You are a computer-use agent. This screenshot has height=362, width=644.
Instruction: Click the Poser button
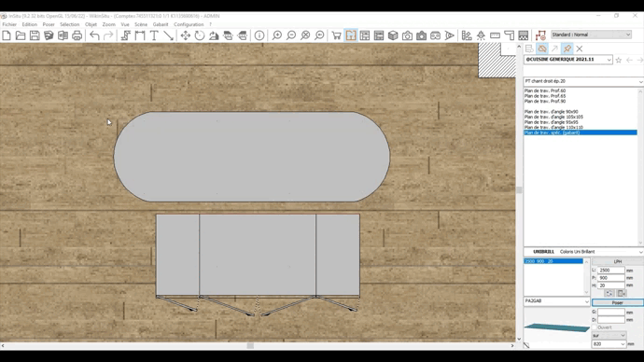coord(617,302)
